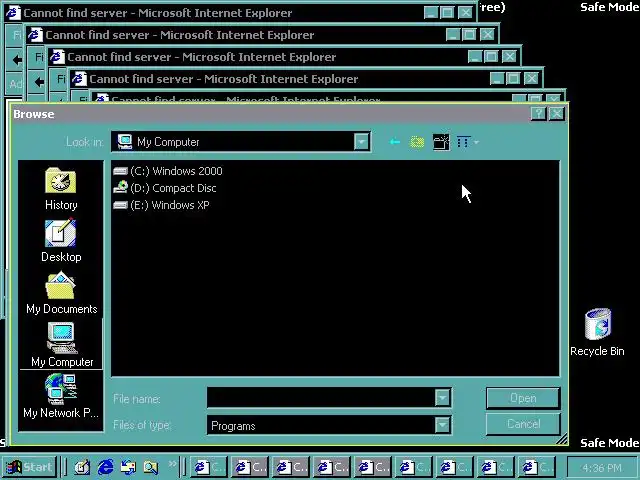Jump to My Documents in the places bar
This screenshot has height=480, width=640.
click(61, 292)
